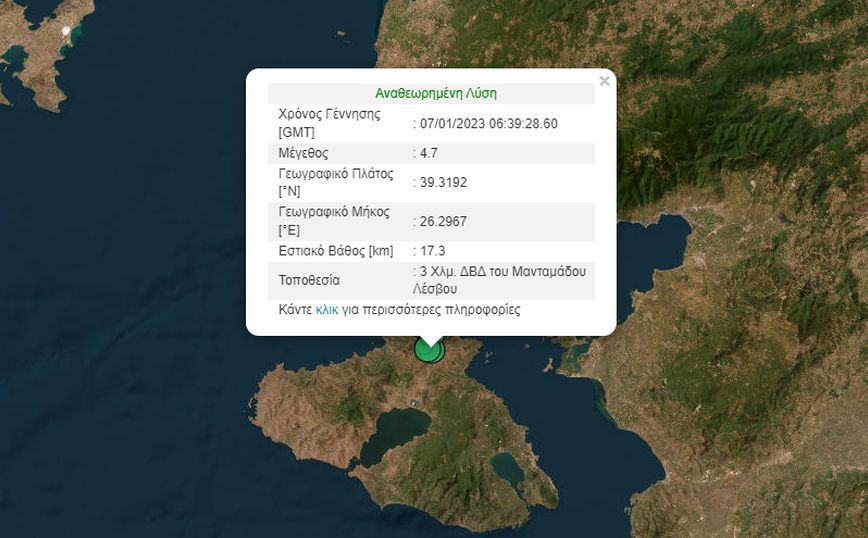
Task: Click the 'Τοποθεσία' row label
Action: pyautogui.click(x=309, y=280)
